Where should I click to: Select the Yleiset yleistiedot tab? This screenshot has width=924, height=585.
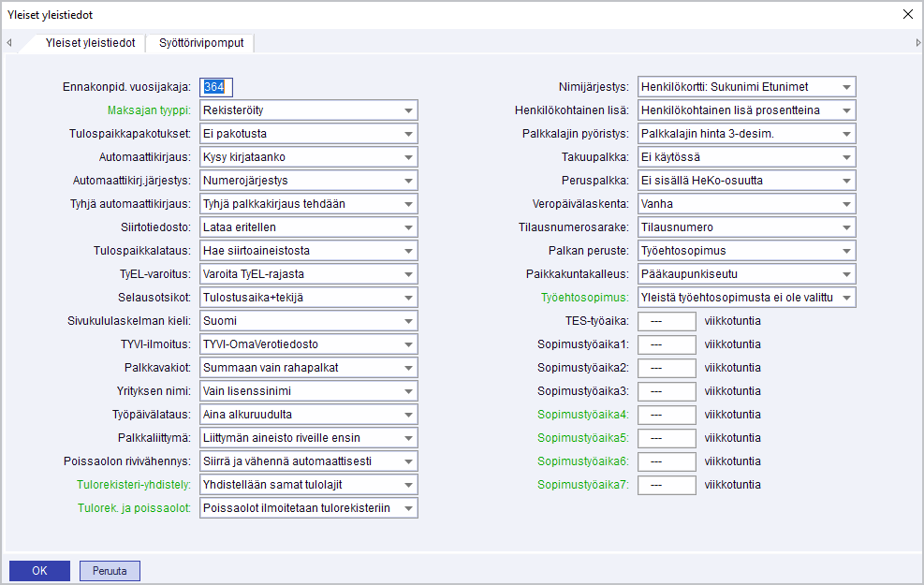pos(90,43)
